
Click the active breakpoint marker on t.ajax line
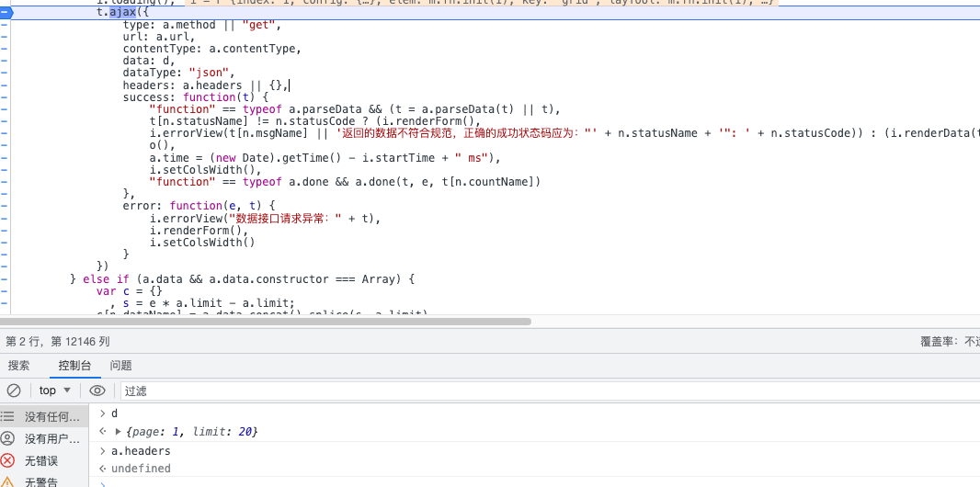pos(5,13)
